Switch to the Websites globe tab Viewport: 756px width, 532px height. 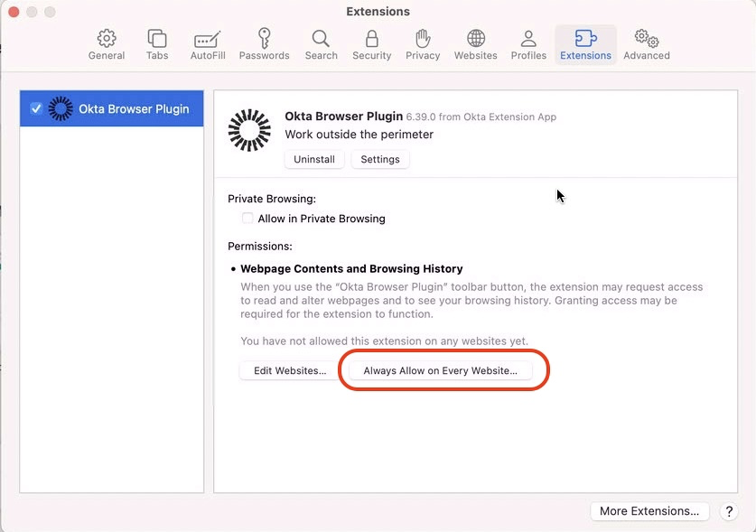tap(475, 44)
